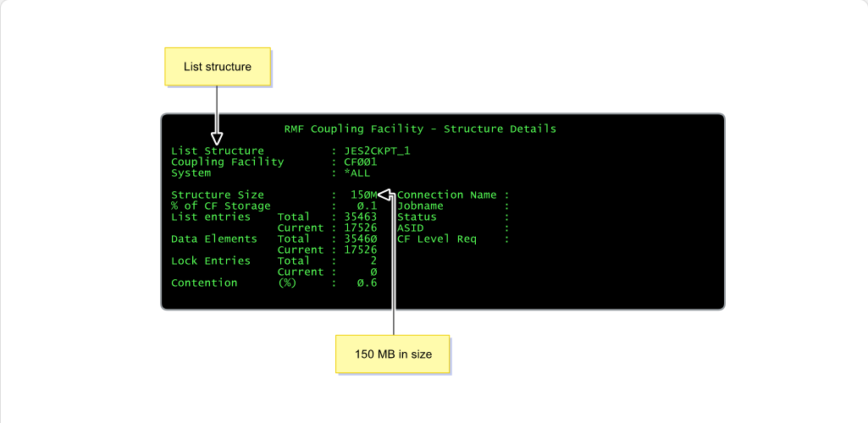Image resolution: width=868 pixels, height=423 pixels.
Task: Click the 'Lock Entries' label
Action: (211, 261)
